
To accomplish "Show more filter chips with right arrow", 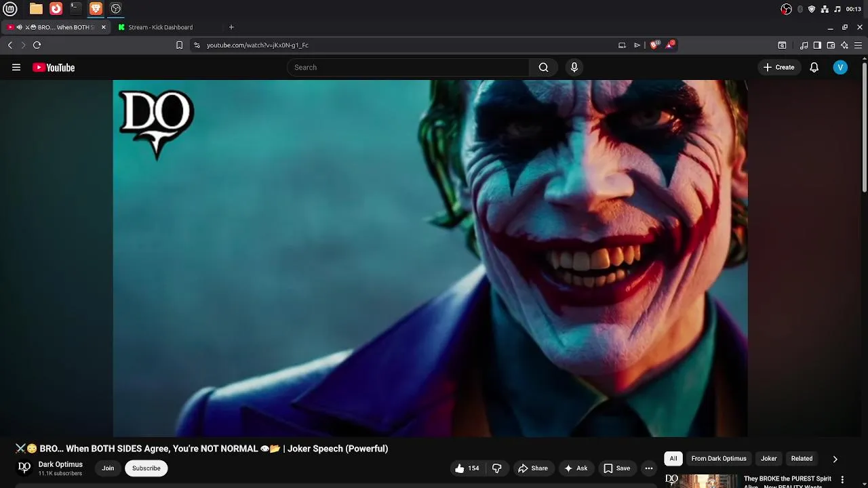I will (835, 459).
